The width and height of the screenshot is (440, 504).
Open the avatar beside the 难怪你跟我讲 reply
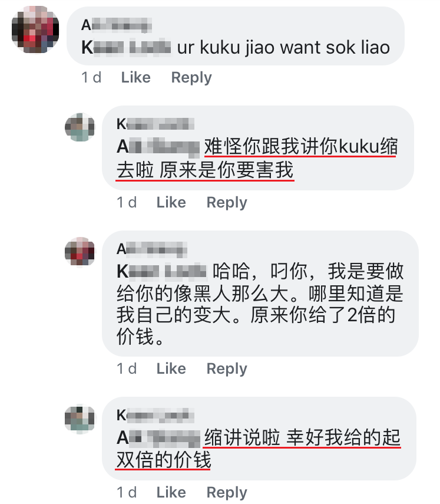(80, 127)
